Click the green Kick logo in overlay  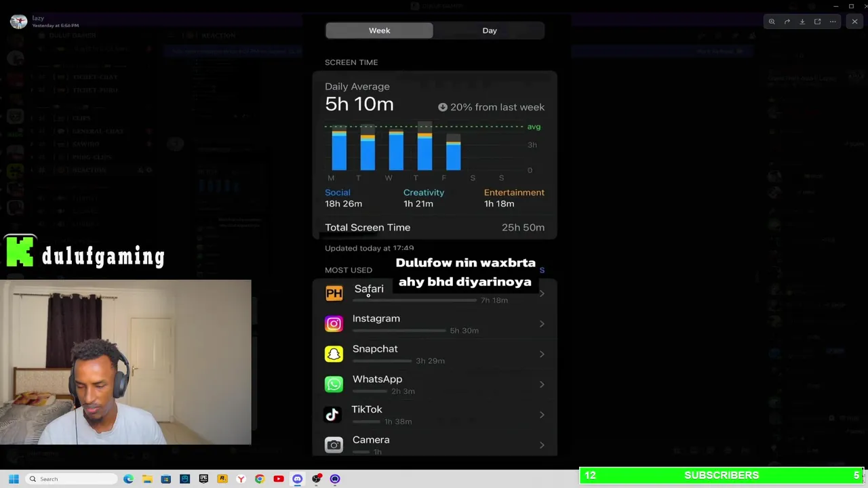[20, 251]
